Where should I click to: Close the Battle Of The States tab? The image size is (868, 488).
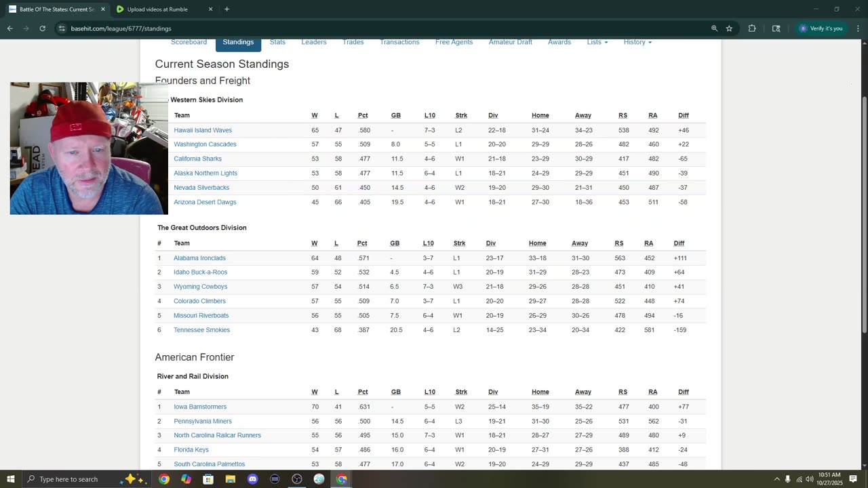point(103,9)
